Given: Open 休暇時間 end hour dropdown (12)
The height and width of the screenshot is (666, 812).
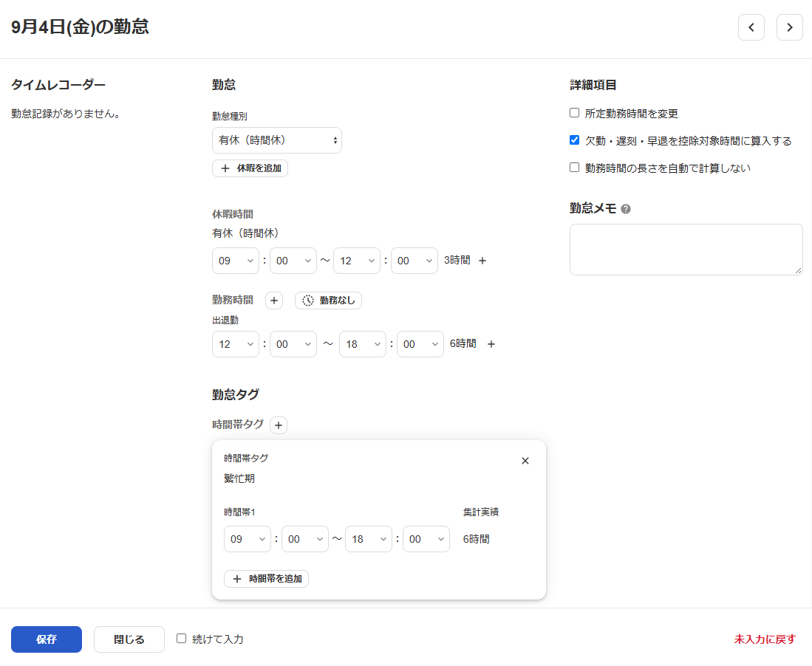Looking at the screenshot, I should coord(357,261).
